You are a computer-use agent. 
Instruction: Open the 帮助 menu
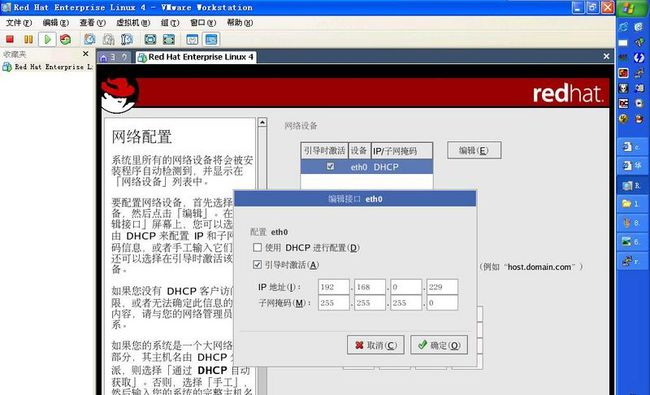pos(240,22)
